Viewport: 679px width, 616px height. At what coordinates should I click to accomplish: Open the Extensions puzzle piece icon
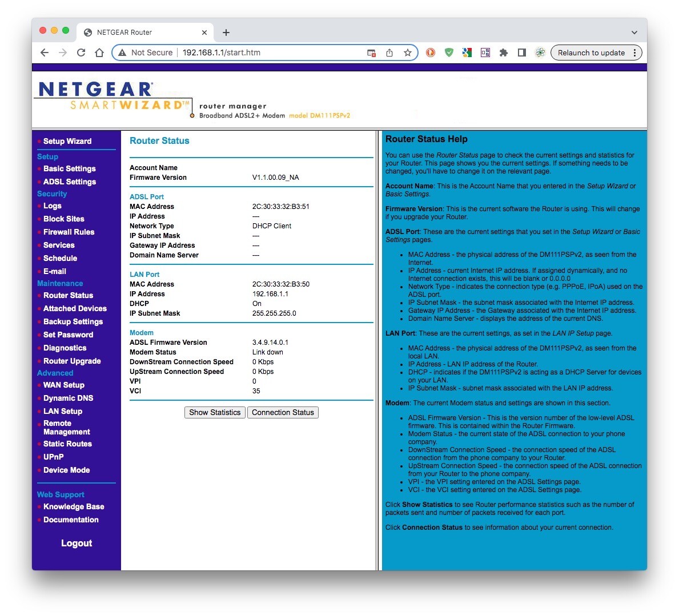pos(503,53)
